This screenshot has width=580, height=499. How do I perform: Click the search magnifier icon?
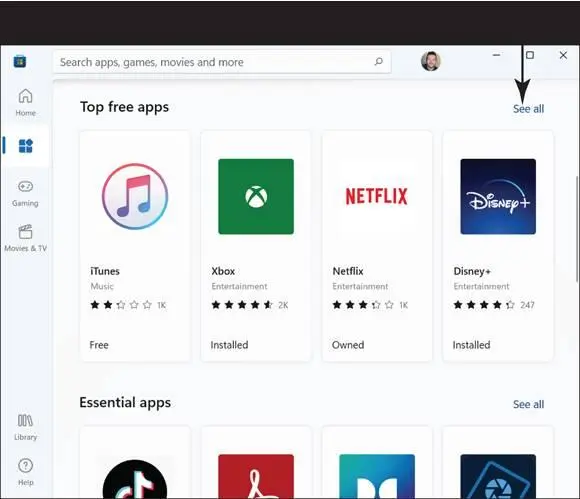(x=378, y=61)
